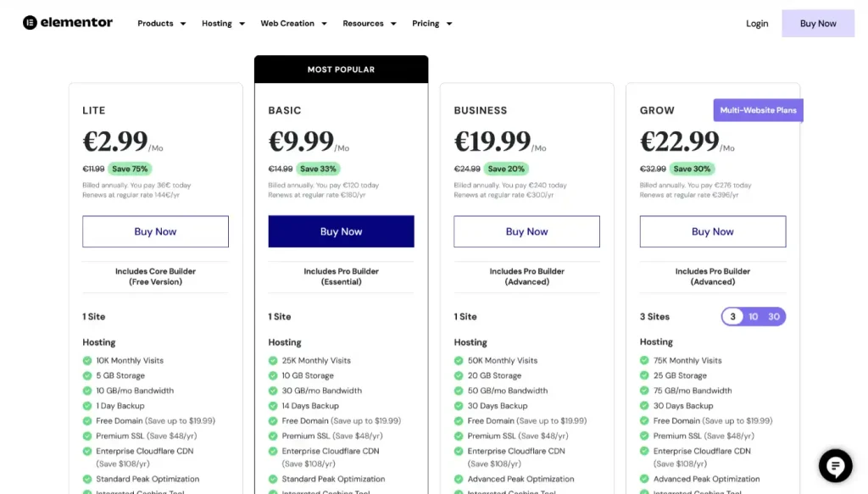Click checkmark beside Lite Premium SSL

pos(87,436)
